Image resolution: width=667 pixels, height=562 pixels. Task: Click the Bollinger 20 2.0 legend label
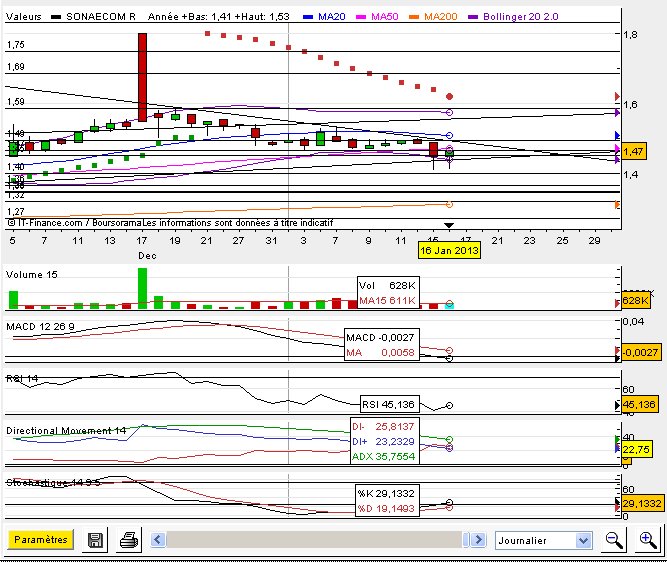[x=521, y=17]
